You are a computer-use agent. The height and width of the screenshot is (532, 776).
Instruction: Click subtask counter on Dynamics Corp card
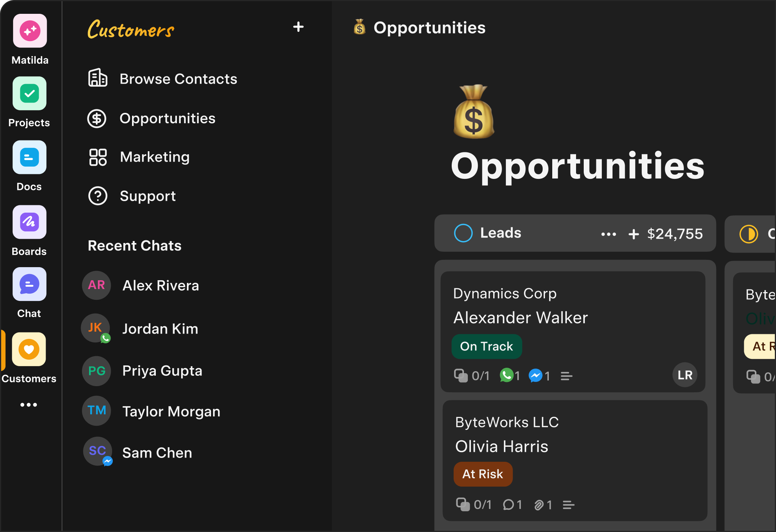click(472, 375)
